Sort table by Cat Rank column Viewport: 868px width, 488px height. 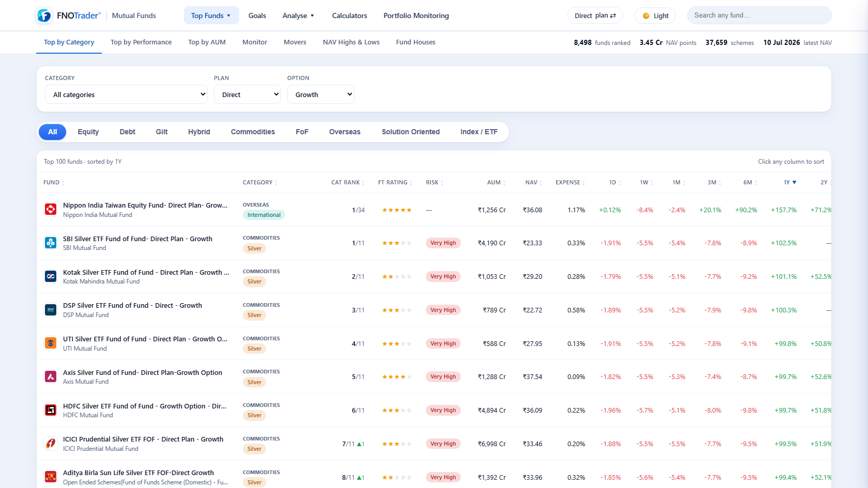click(348, 182)
